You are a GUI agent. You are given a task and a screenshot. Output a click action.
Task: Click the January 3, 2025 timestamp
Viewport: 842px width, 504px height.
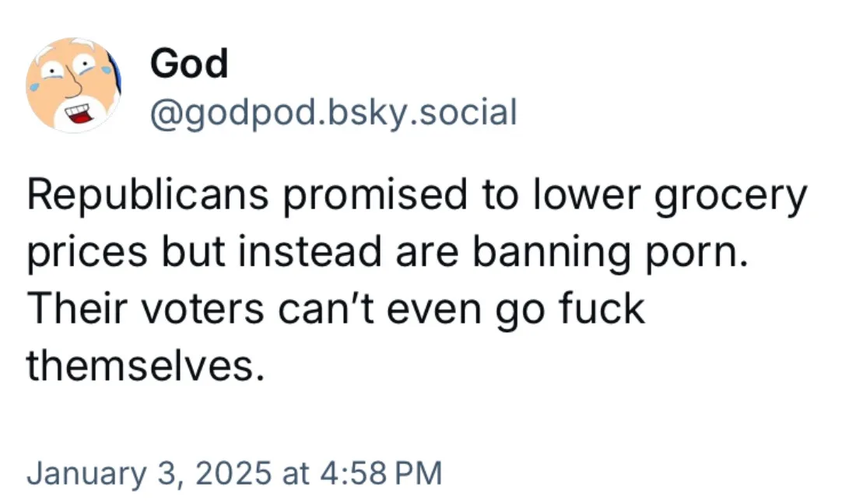point(235,474)
